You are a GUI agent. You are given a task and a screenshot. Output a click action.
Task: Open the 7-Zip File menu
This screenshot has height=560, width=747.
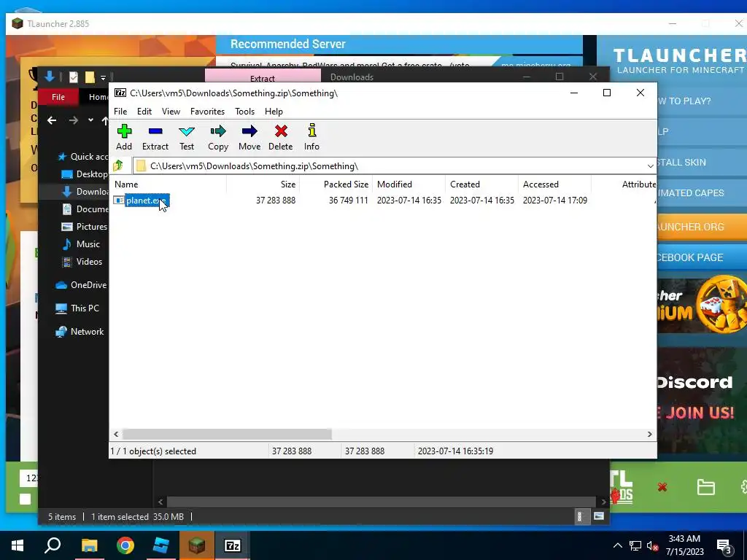[x=120, y=112]
